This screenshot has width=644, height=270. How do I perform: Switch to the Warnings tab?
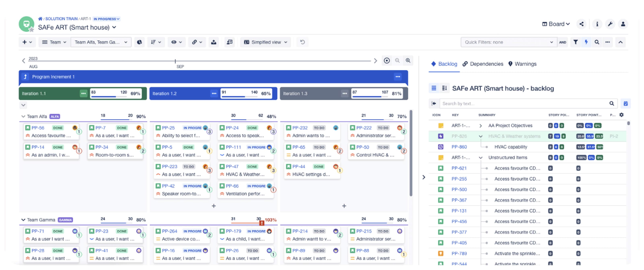pyautogui.click(x=522, y=64)
